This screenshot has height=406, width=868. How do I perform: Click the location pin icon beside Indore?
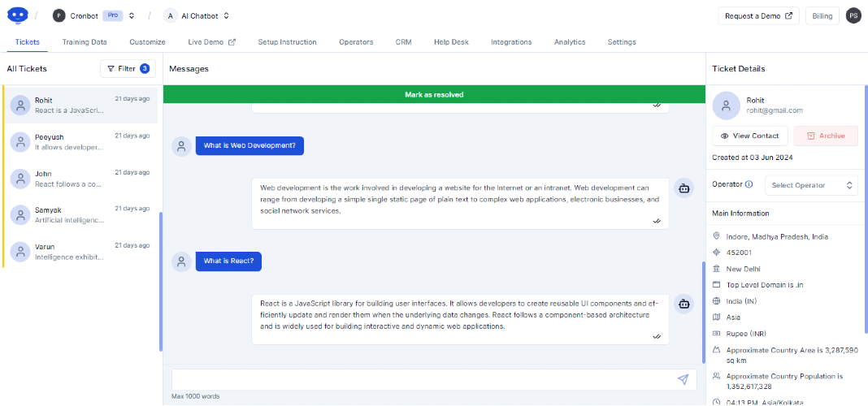point(716,236)
